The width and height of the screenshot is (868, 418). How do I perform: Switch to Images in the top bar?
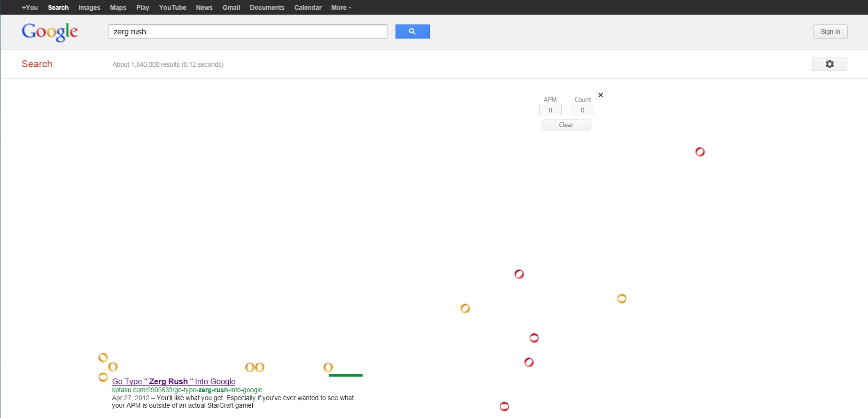pos(89,8)
